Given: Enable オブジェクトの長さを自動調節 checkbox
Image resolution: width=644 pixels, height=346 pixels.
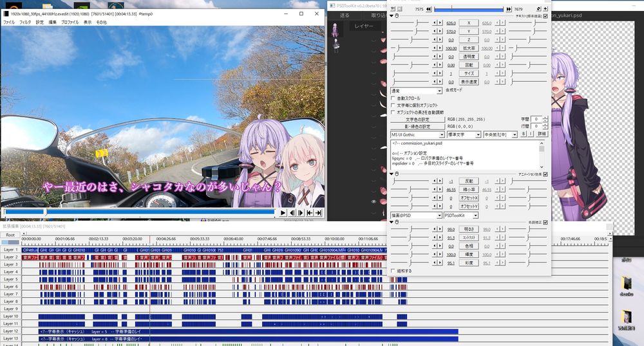Looking at the screenshot, I should [x=393, y=113].
